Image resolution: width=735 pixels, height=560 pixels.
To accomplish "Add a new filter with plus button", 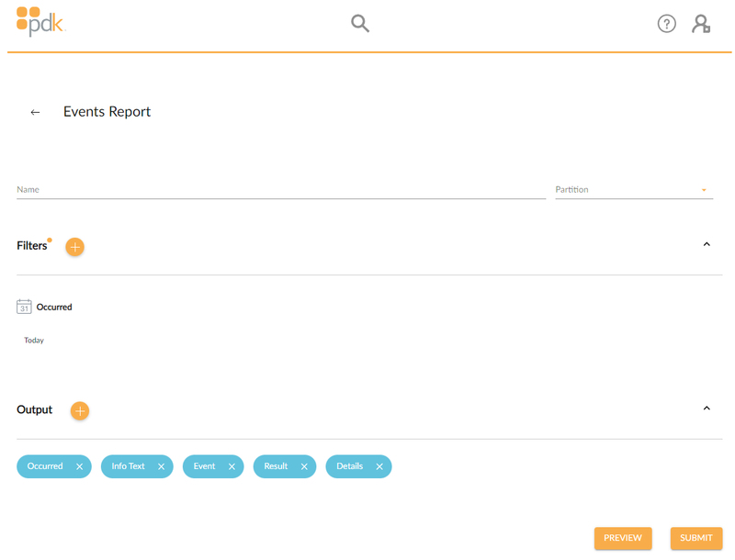I will tap(74, 247).
